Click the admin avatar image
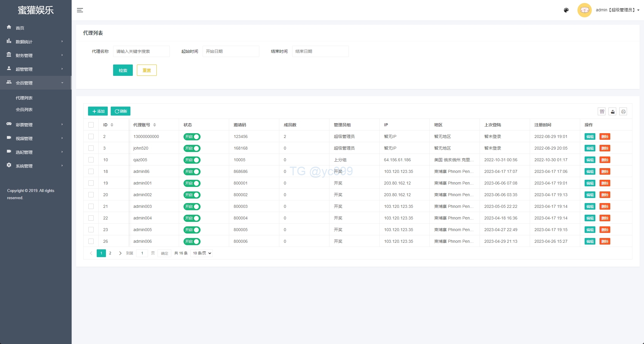This screenshot has height=344, width=644. (584, 10)
